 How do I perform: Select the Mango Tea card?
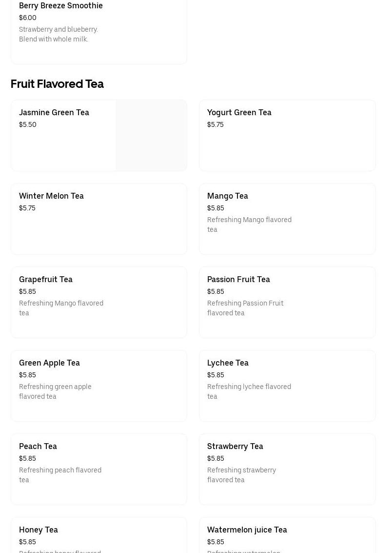287,219
